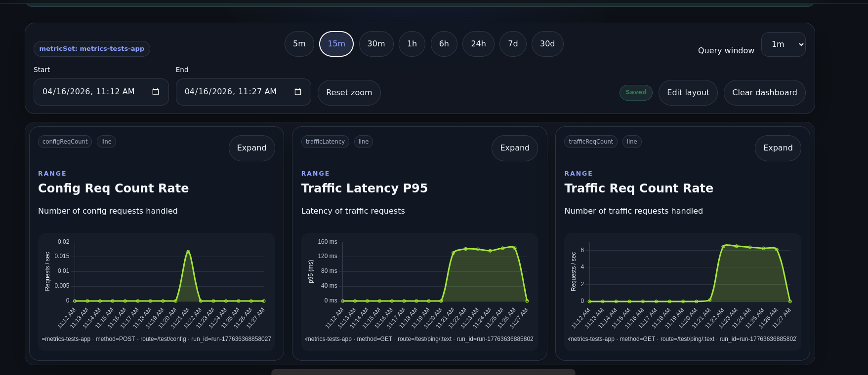Click the metricSet: metrics-tests-app chip
868x375 pixels.
coord(92,49)
